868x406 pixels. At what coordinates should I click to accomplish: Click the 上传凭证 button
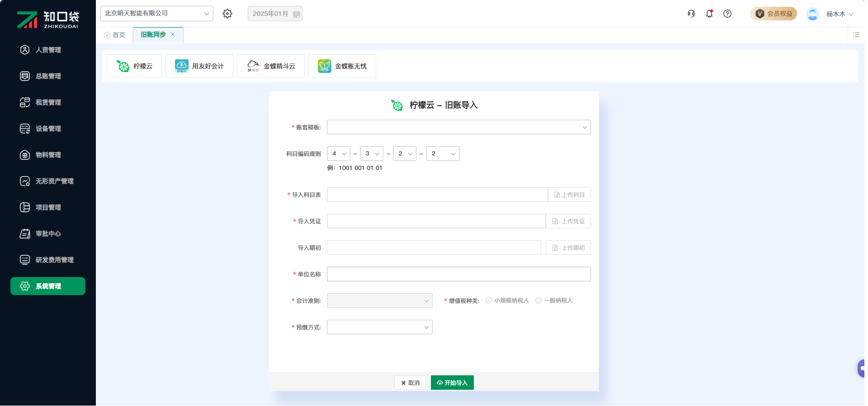pyautogui.click(x=569, y=221)
